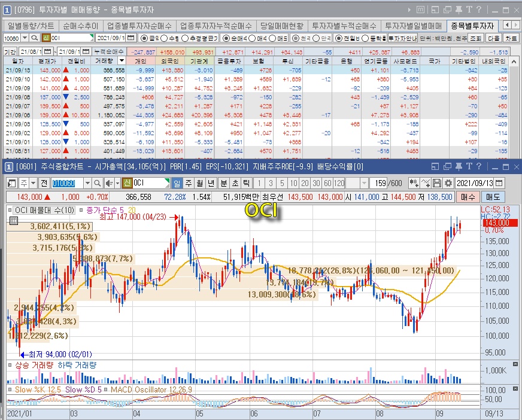
Task: Click pop-out window icon in chart title bar
Action: pos(447,166)
